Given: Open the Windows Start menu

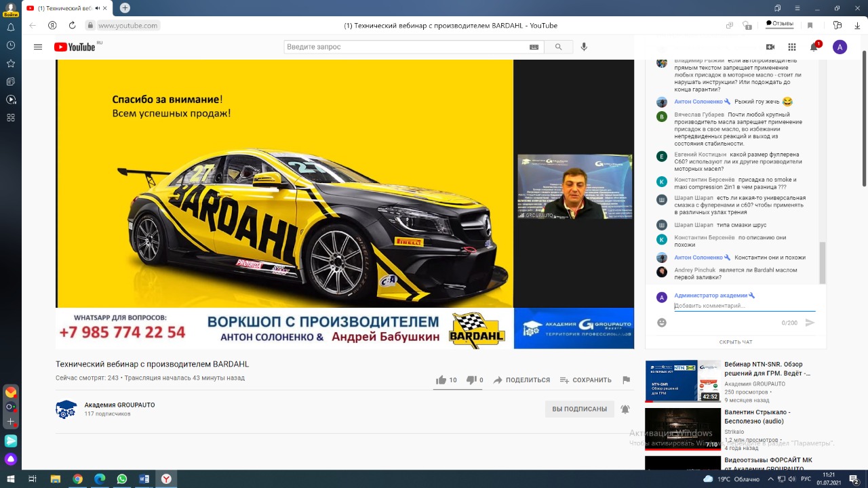Looking at the screenshot, I should 12,479.
